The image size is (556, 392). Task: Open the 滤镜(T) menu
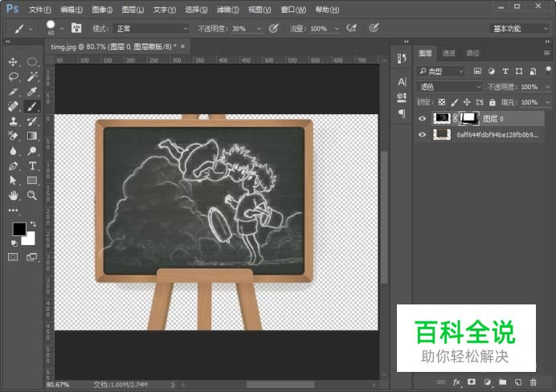pyautogui.click(x=227, y=10)
